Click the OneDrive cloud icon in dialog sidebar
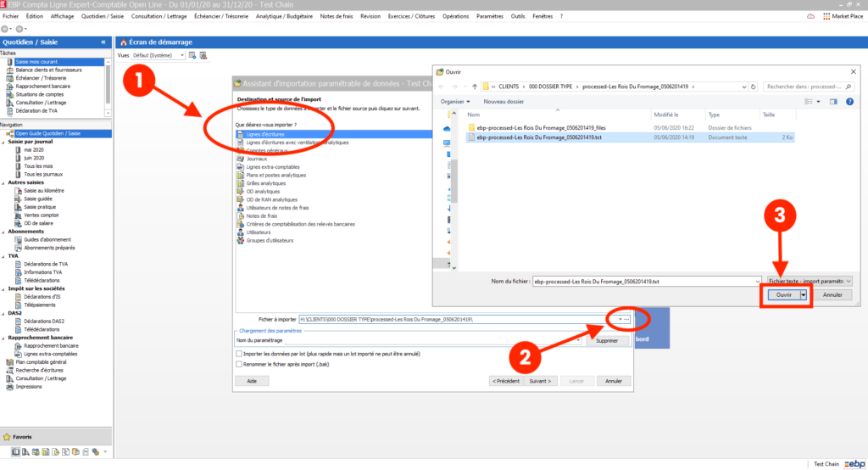This screenshot has width=868, height=470. tap(447, 129)
